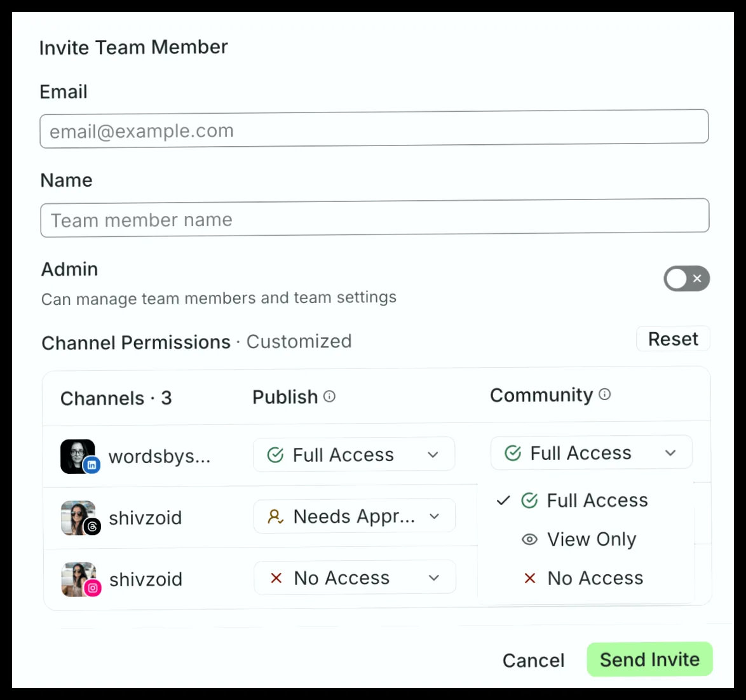Image resolution: width=746 pixels, height=700 pixels.
Task: Send the team member invite
Action: pos(649,659)
